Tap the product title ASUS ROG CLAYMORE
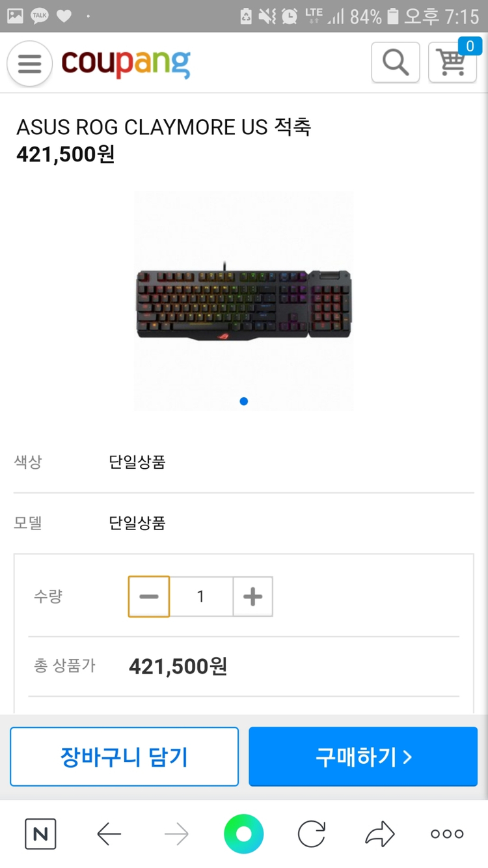 (163, 127)
